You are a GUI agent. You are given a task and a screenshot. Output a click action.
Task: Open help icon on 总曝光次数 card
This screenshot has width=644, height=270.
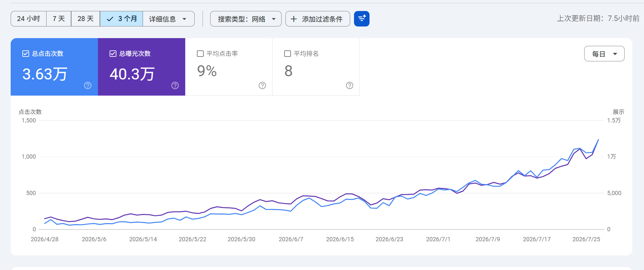click(x=175, y=85)
